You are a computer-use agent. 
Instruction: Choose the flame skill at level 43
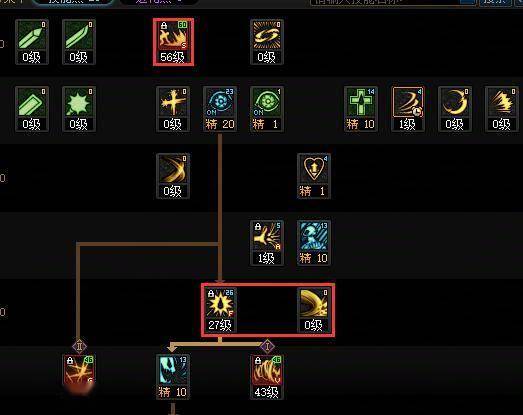tap(267, 377)
